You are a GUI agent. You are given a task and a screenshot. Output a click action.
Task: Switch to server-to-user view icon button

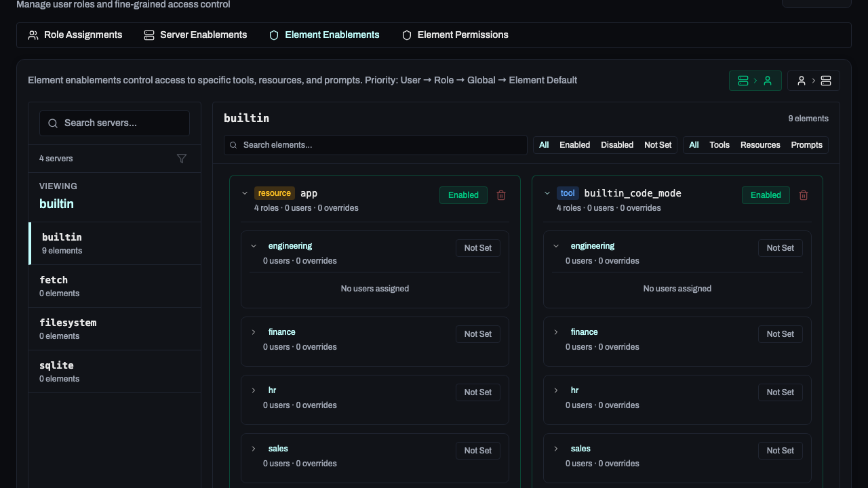click(755, 81)
